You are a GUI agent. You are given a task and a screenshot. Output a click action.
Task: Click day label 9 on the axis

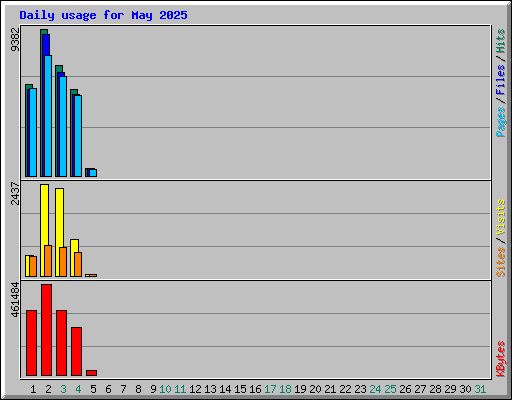pyautogui.click(x=153, y=389)
